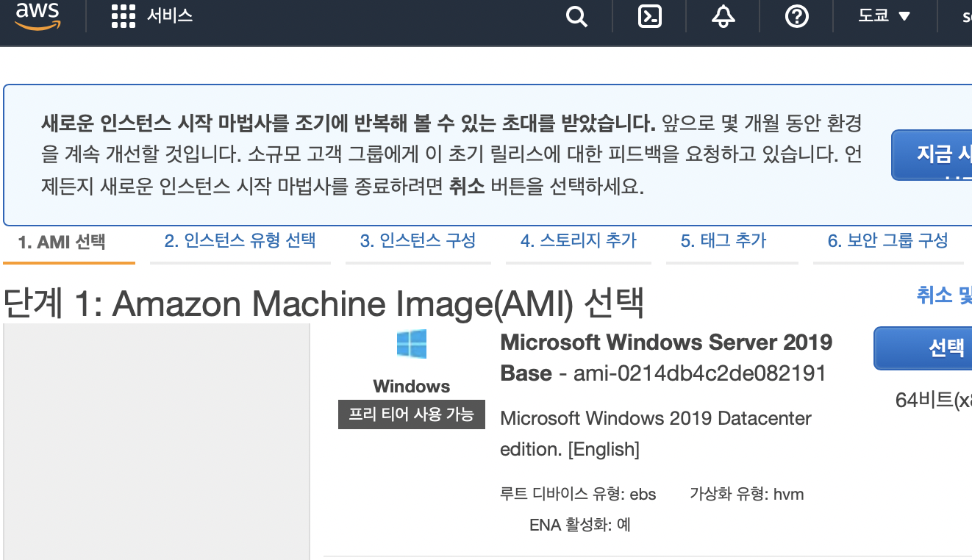Open the 서비스 grid menu icon
Viewport: 972px width, 560px height.
[124, 16]
